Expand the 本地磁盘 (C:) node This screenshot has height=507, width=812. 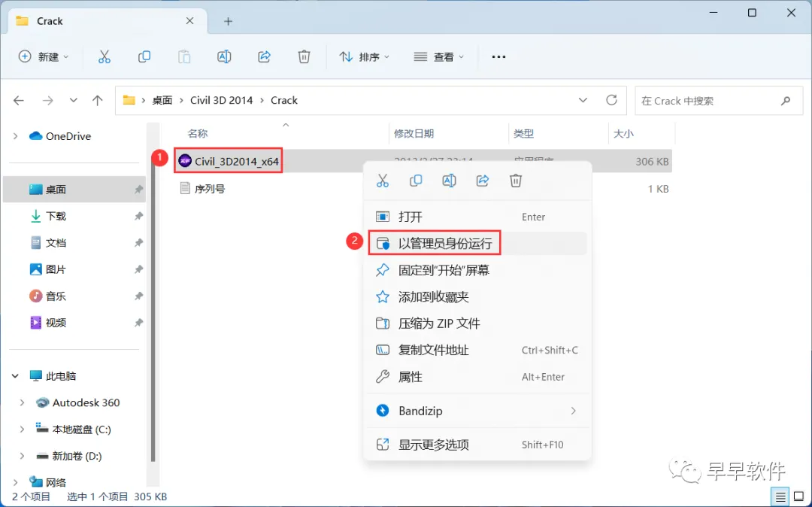(23, 430)
